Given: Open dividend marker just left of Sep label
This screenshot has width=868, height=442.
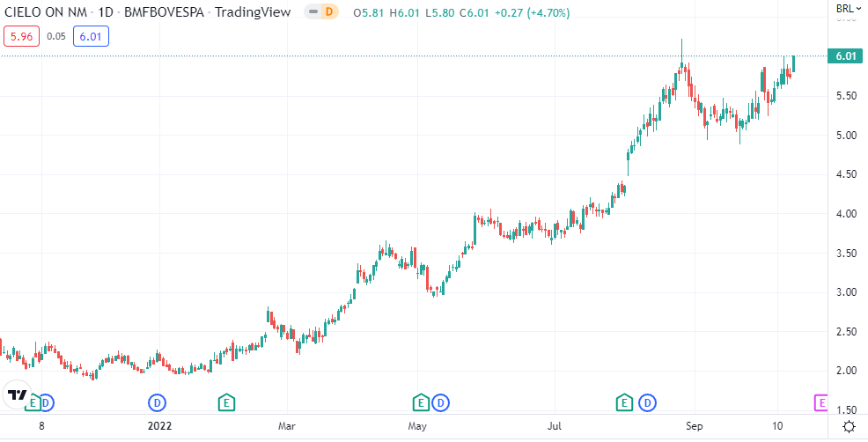Looking at the screenshot, I should (x=647, y=402).
